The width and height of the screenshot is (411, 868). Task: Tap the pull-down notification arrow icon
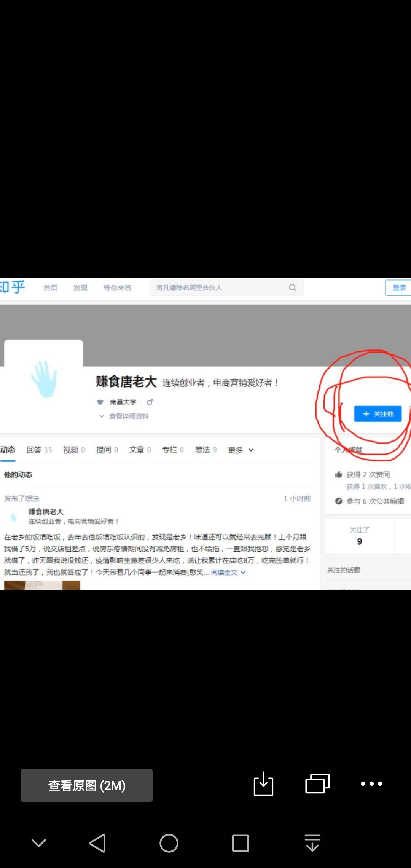click(312, 842)
